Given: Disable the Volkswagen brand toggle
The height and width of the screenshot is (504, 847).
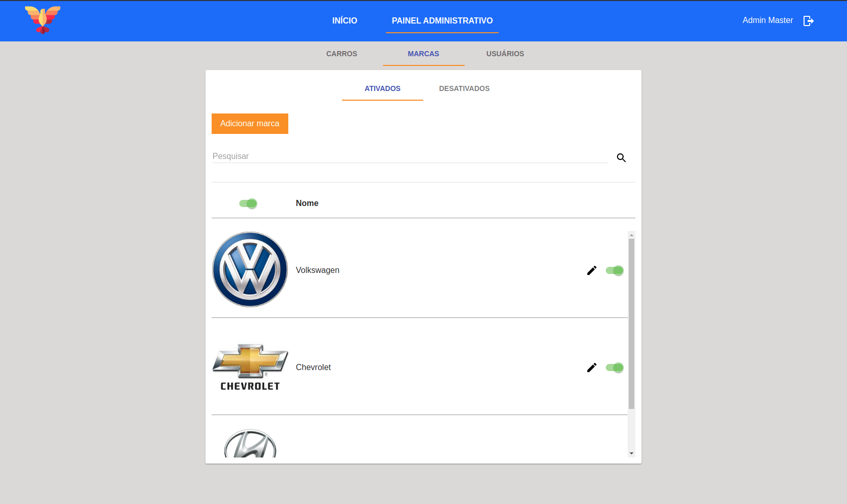Looking at the screenshot, I should tap(615, 270).
